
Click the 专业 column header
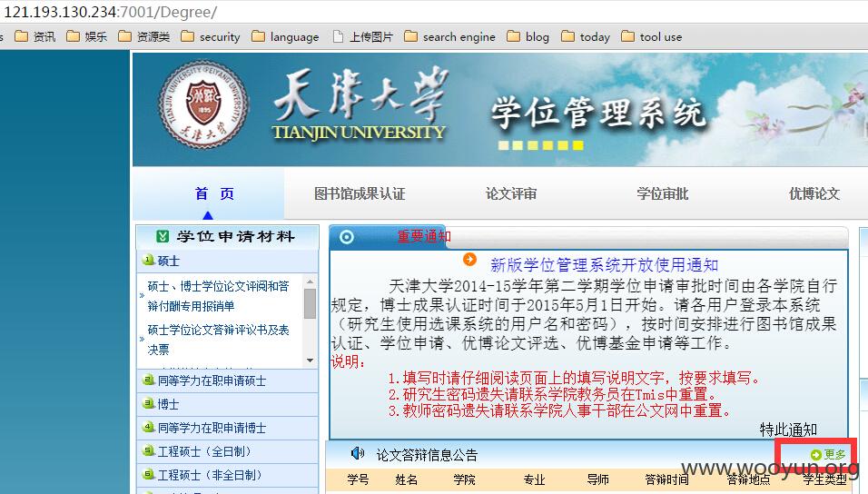(534, 479)
